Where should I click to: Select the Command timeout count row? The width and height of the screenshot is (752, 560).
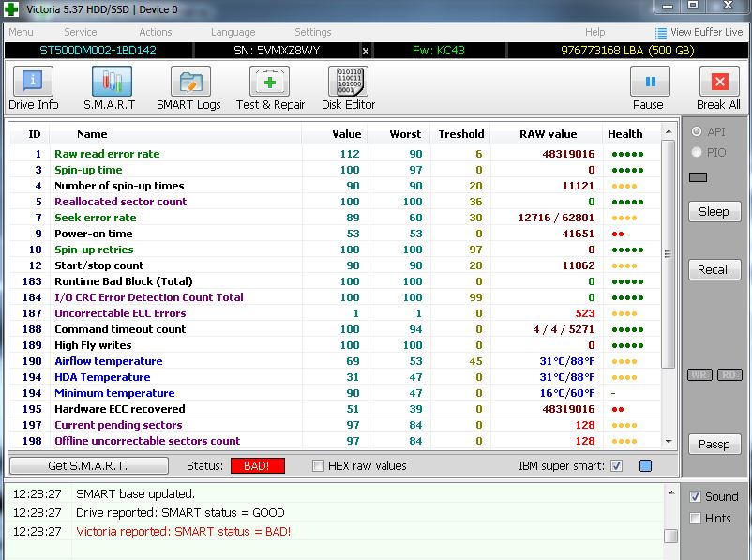click(x=335, y=329)
